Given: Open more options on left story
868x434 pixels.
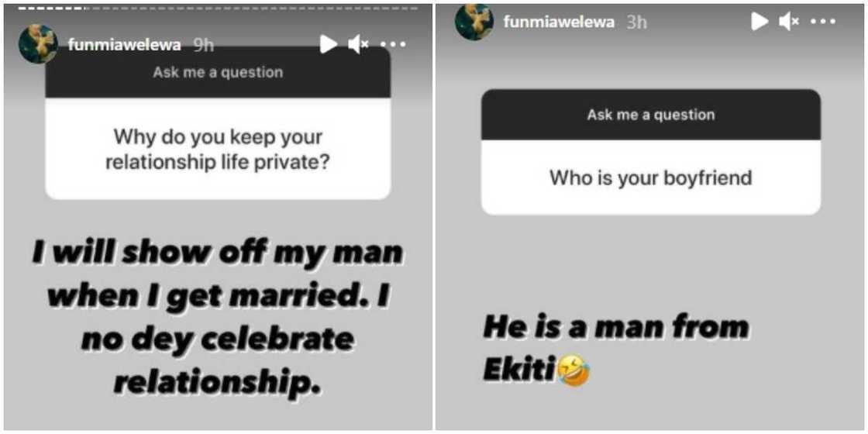Looking at the screenshot, I should [393, 43].
